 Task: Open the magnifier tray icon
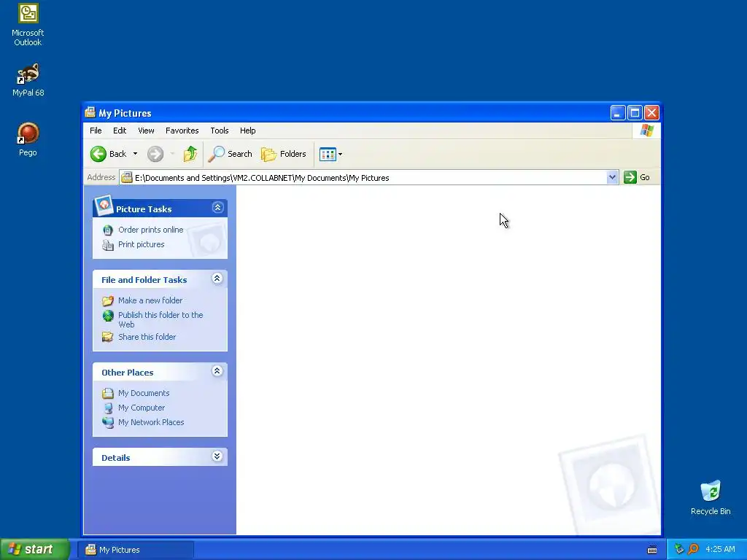[694, 549]
